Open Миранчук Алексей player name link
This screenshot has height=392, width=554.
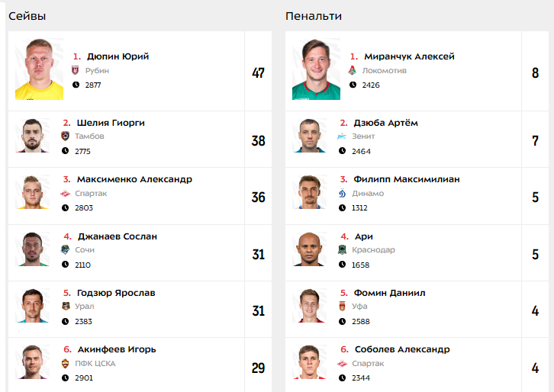pyautogui.click(x=409, y=56)
